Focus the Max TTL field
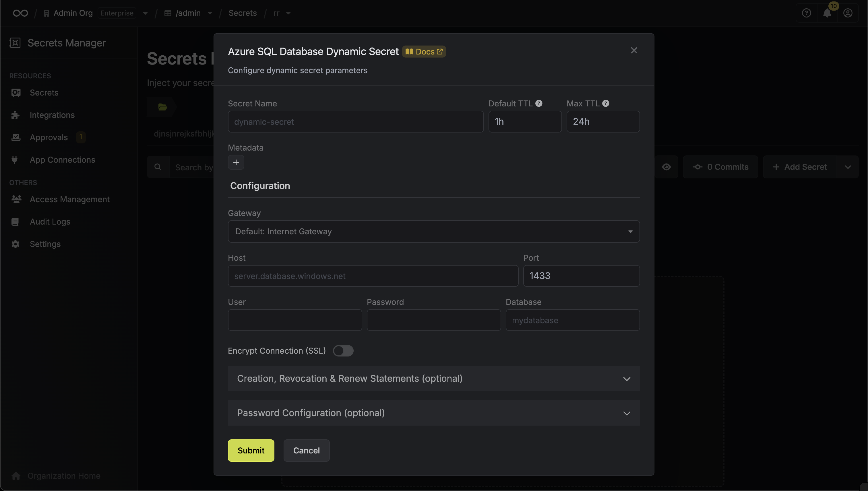The image size is (868, 491). pos(603,122)
